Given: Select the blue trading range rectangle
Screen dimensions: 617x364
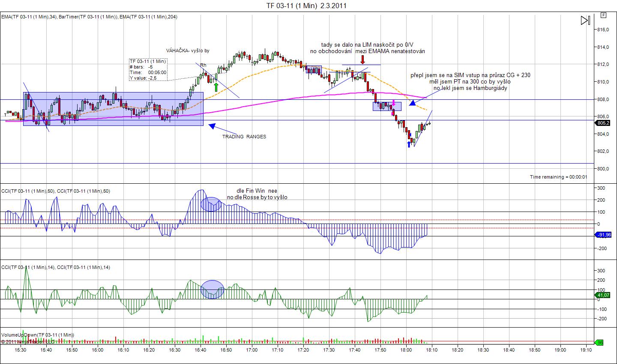Looking at the screenshot, I should (113, 109).
